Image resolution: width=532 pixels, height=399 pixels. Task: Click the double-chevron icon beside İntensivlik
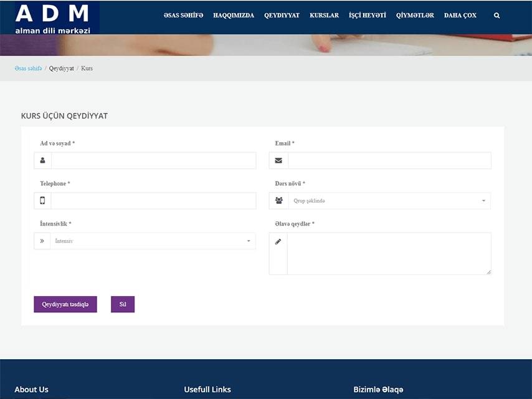point(42,241)
